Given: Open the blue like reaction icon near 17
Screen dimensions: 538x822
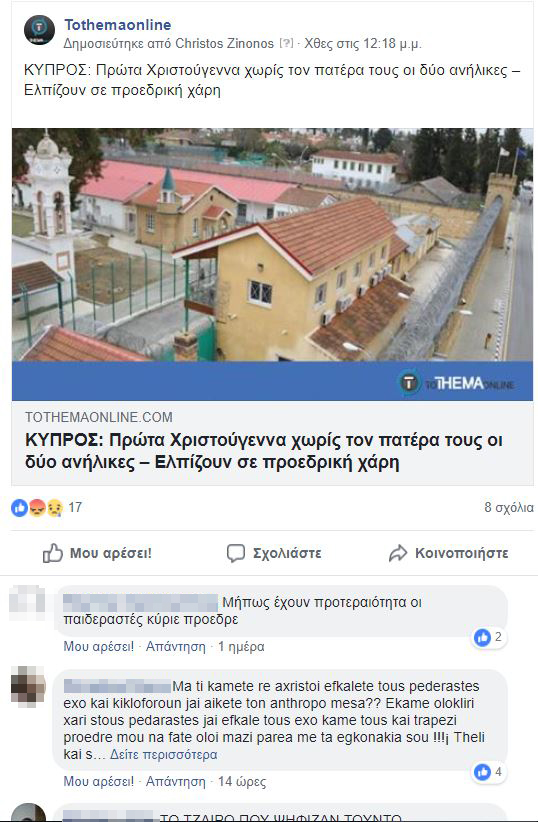Looking at the screenshot, I should pyautogui.click(x=19, y=507).
